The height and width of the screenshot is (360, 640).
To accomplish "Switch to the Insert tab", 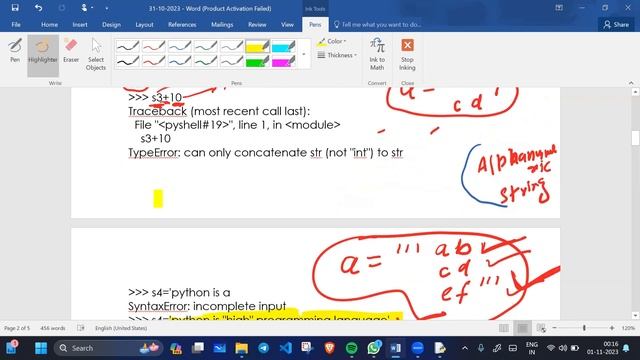I will (80, 24).
